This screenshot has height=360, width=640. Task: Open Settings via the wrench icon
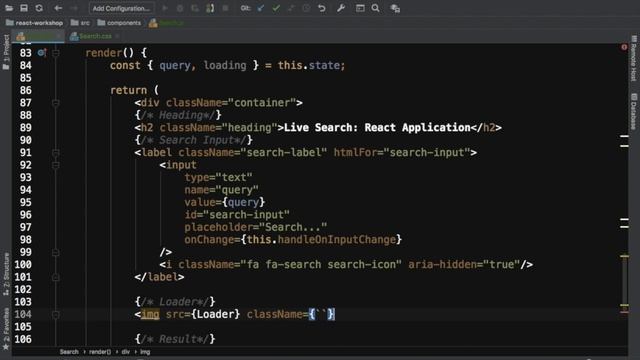341,8
